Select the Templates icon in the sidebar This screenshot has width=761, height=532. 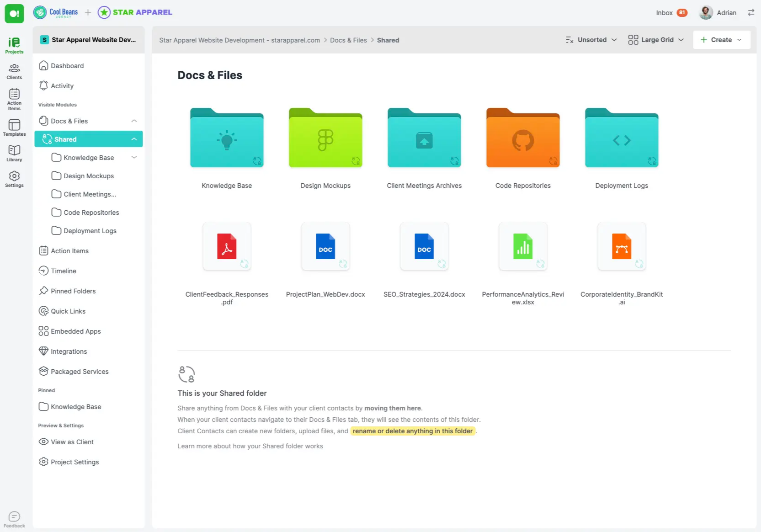pyautogui.click(x=14, y=127)
